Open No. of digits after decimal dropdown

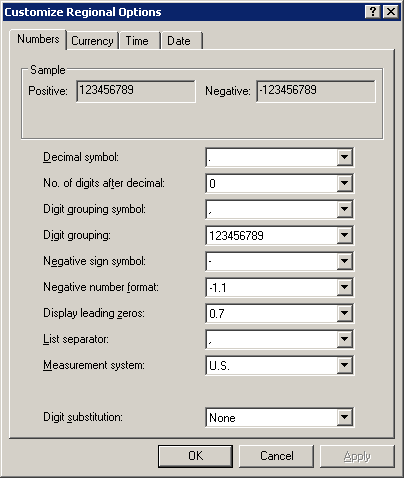(344, 183)
